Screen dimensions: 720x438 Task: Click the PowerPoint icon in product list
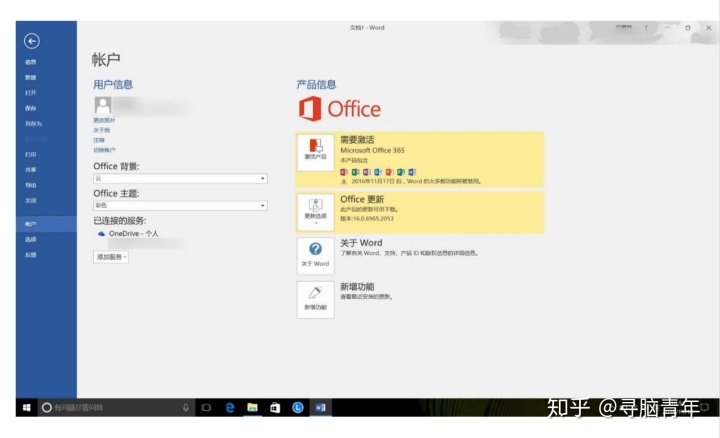click(x=389, y=172)
